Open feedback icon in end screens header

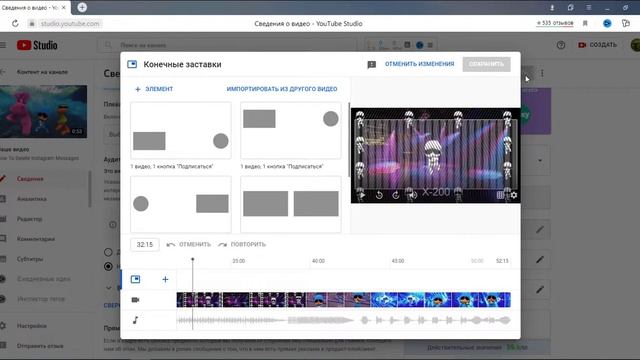click(371, 64)
